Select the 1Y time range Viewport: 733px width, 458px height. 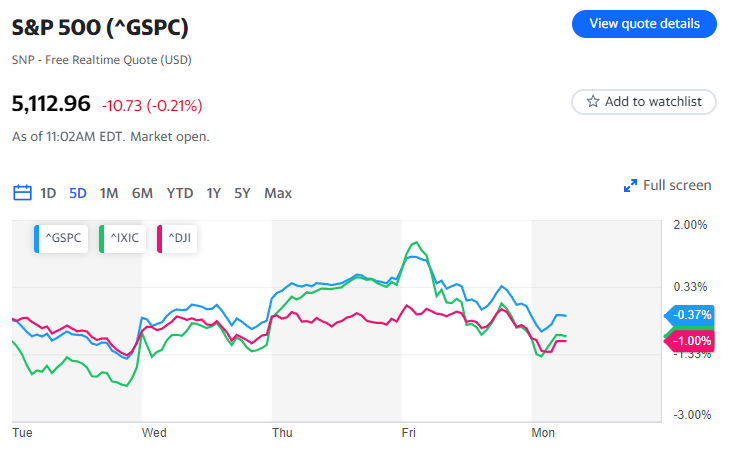(x=213, y=193)
